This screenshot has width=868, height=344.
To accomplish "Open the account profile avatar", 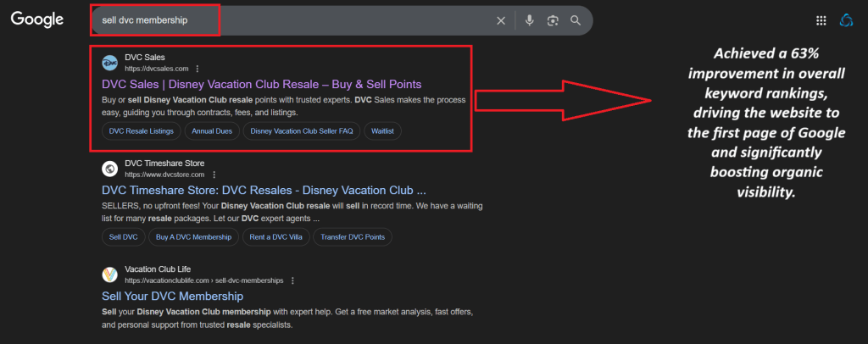I will pyautogui.click(x=845, y=20).
